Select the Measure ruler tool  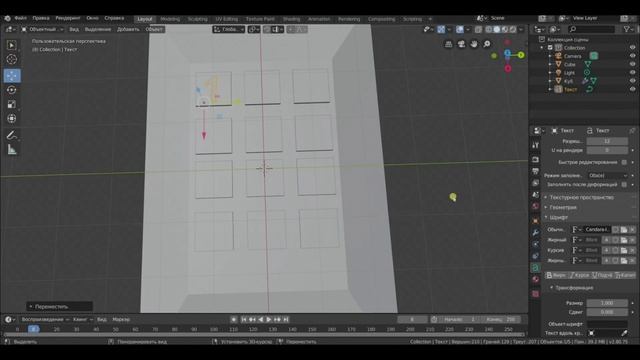[12, 150]
